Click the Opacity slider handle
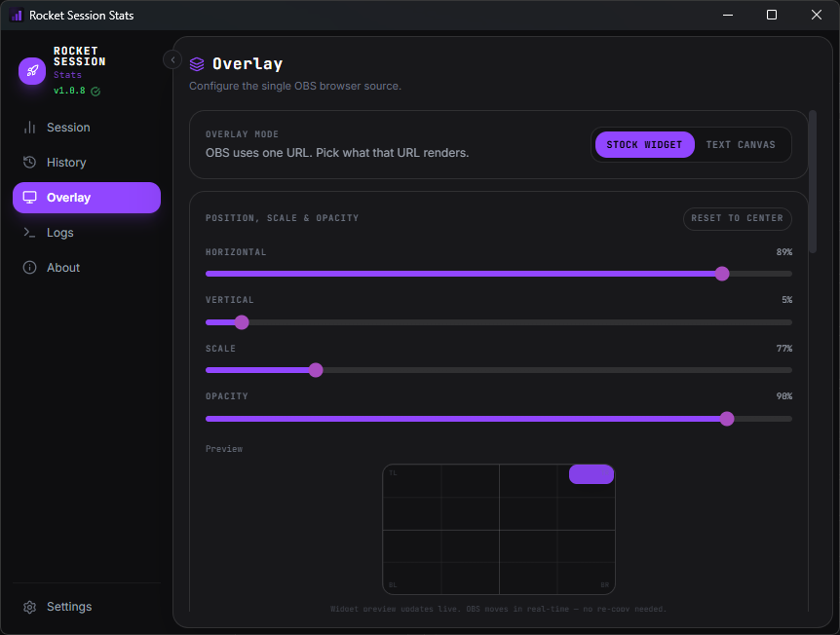The height and width of the screenshot is (635, 840). 726,419
